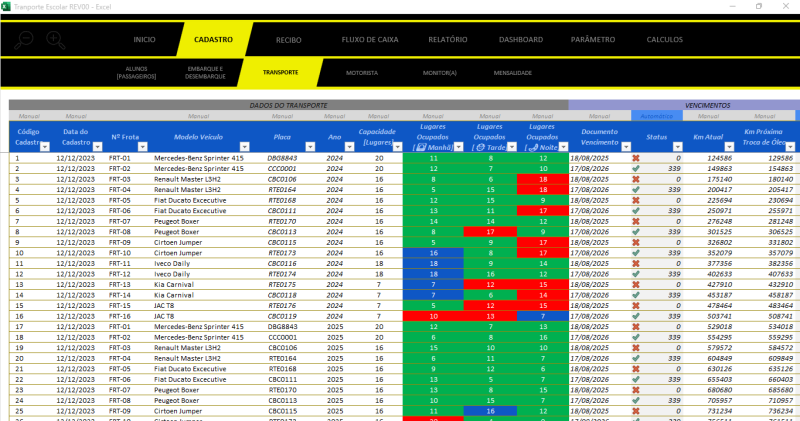Screen dimensions: 800x421
Task: Click the red X status icon for FRT-03
Action: click(x=635, y=179)
